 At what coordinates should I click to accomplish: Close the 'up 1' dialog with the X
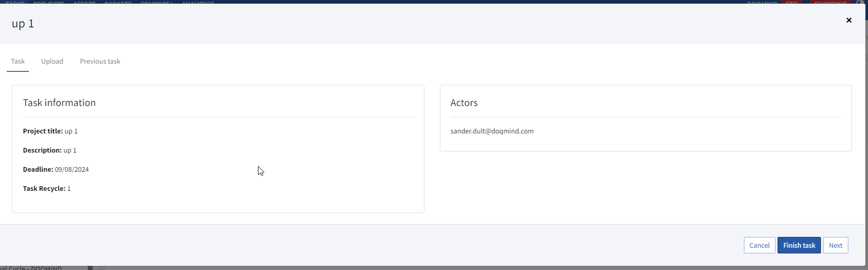[848, 20]
